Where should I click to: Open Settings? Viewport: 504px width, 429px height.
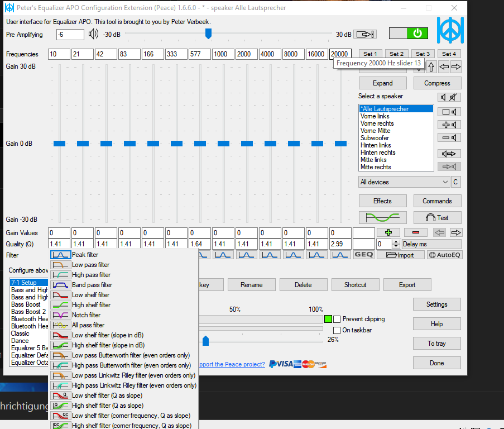437,304
